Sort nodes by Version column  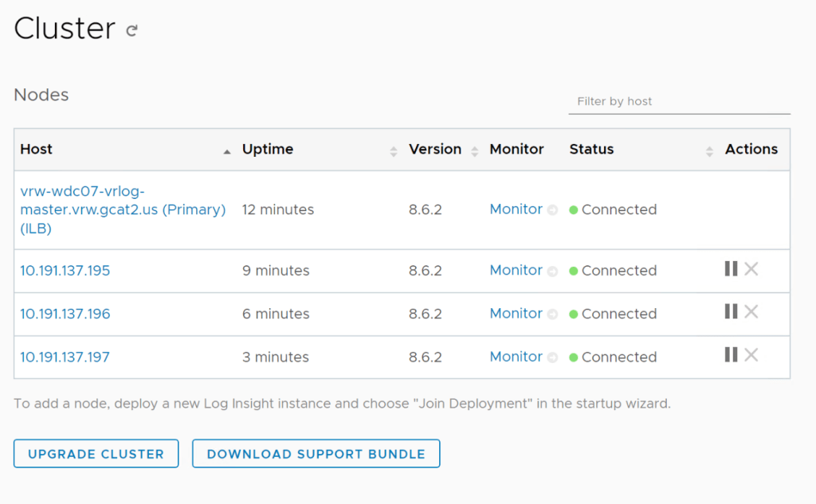(x=475, y=150)
